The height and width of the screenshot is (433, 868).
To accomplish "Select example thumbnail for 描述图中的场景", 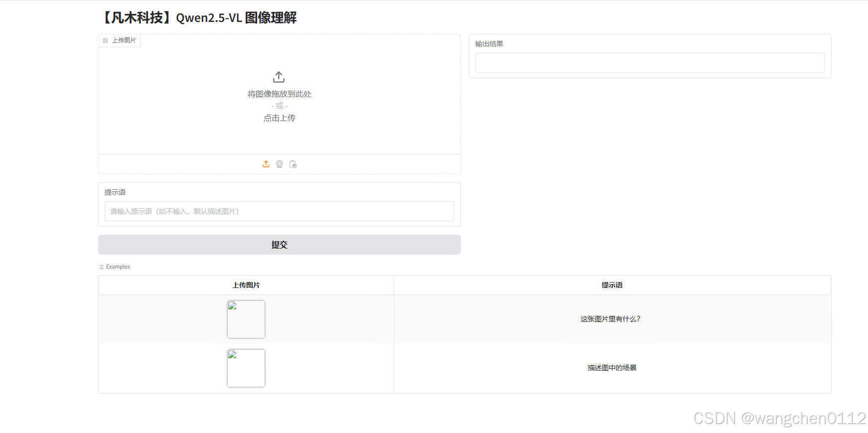I will point(246,368).
